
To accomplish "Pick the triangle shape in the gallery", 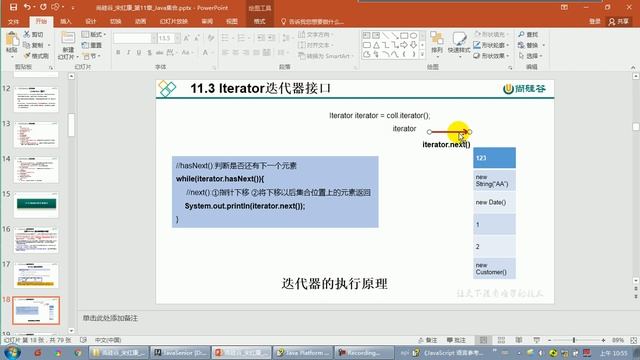I will (x=376, y=45).
